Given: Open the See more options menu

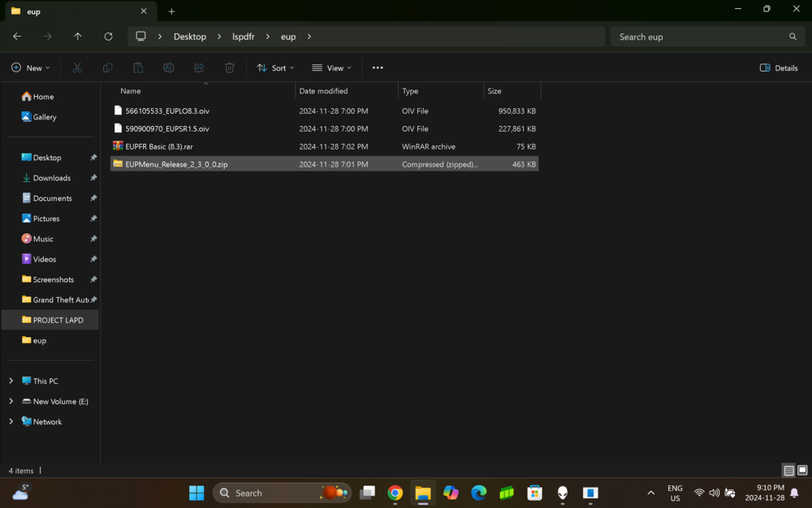Looking at the screenshot, I should click(377, 67).
